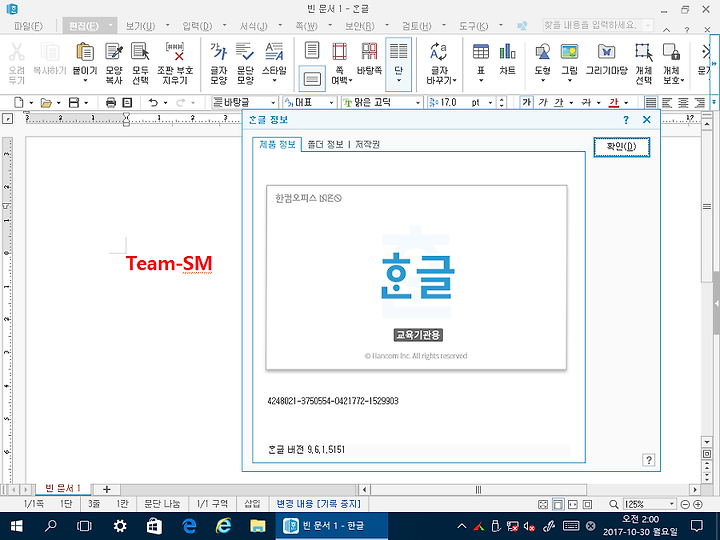This screenshot has height=540, width=720.
Task: Open File Explorer from taskbar
Action: point(258,526)
